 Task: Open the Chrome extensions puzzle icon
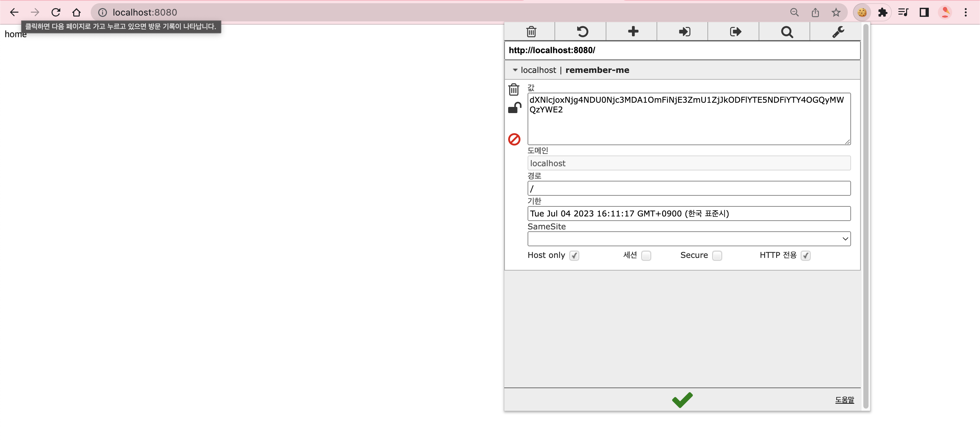(x=882, y=13)
